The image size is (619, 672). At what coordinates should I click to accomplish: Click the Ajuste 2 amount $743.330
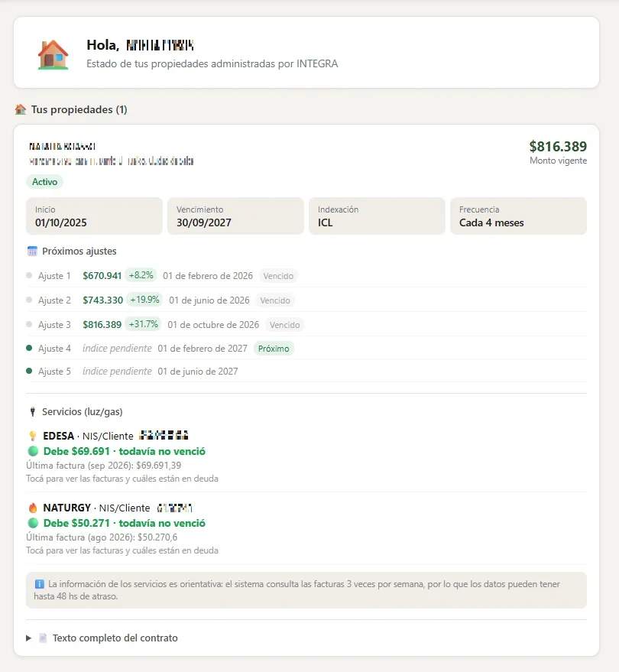tap(103, 300)
